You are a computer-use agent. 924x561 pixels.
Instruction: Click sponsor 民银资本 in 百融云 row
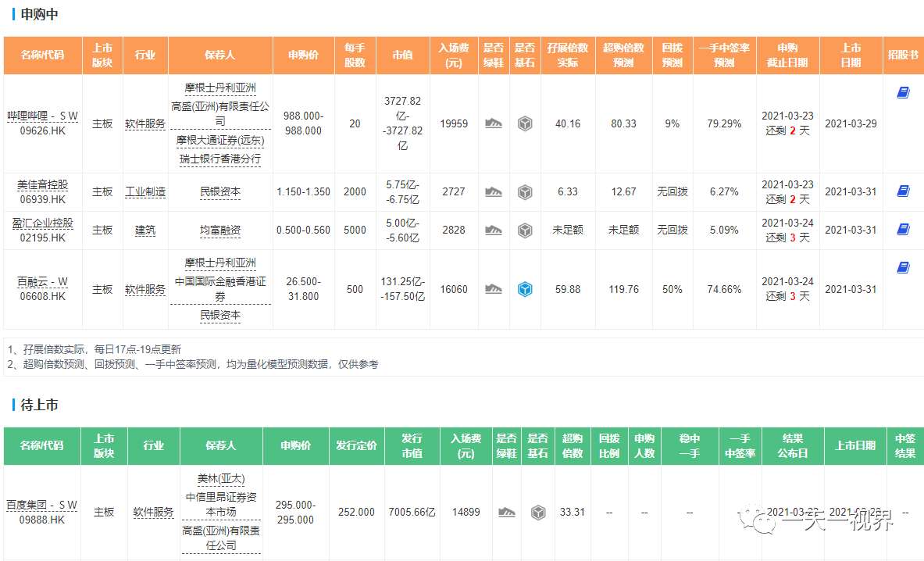pyautogui.click(x=220, y=315)
